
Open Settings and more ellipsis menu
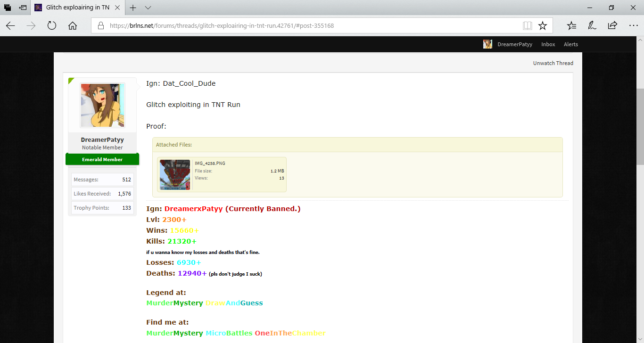(633, 25)
